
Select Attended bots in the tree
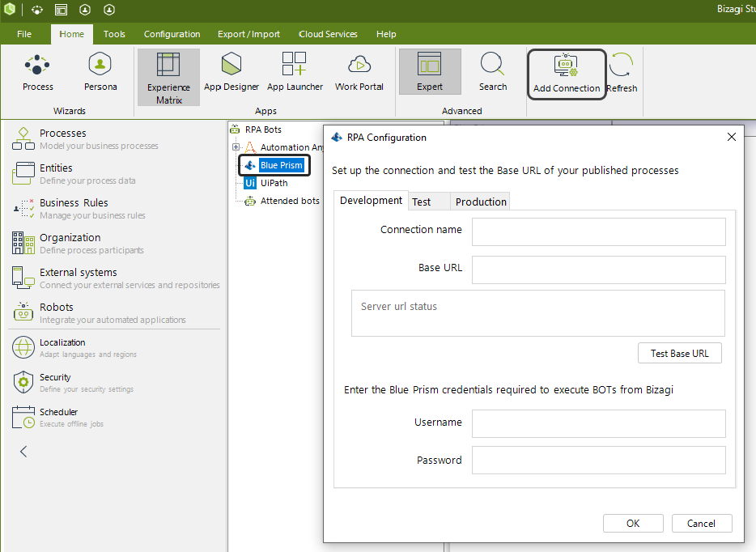pos(290,201)
